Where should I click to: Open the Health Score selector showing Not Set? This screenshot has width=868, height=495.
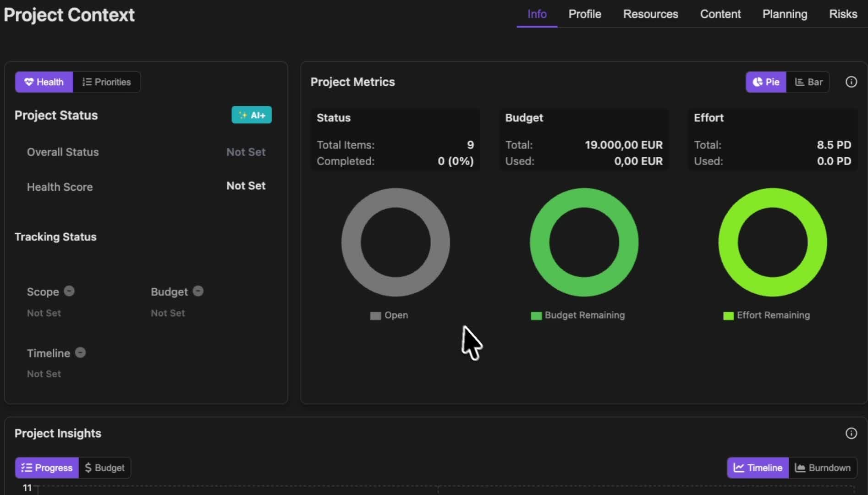click(246, 186)
